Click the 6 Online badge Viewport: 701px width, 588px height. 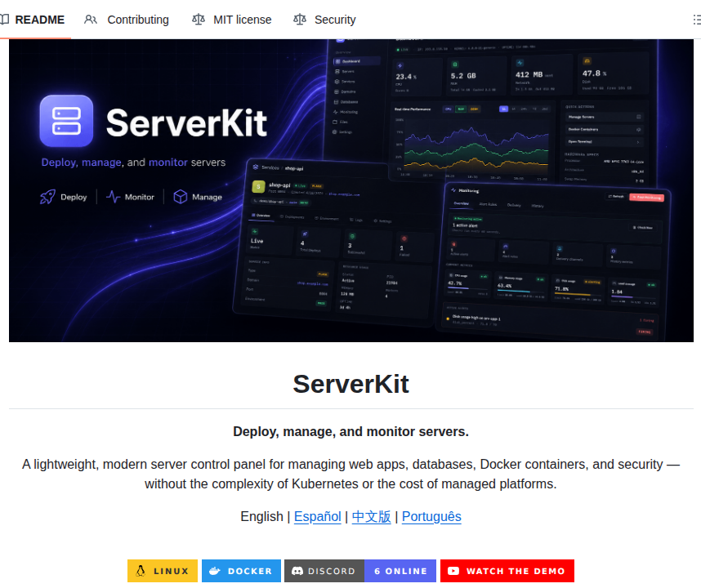pos(400,571)
